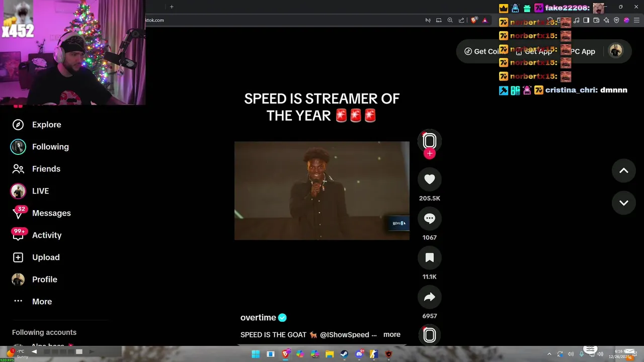Screen dimensions: 644x362
Task: Open the Brave Shields lion icon
Action: (x=473, y=20)
